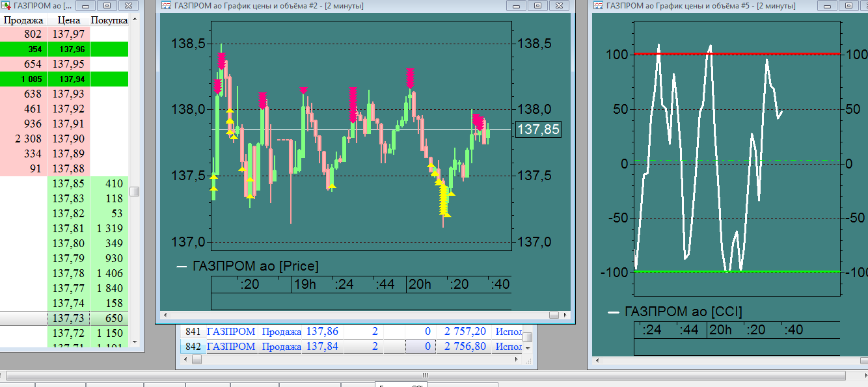Click price chart #2 scroll-left arrow
The height and width of the screenshot is (387, 868).
click(166, 315)
